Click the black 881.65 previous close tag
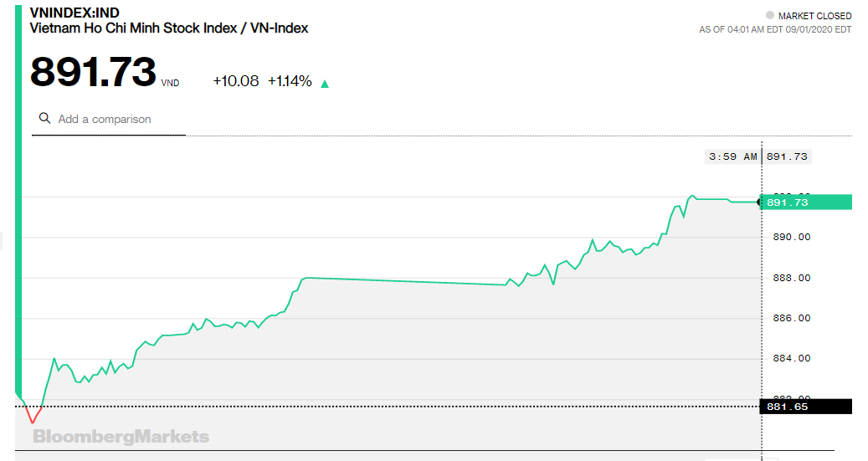Viewport: 868px width, 461px height. [x=806, y=407]
